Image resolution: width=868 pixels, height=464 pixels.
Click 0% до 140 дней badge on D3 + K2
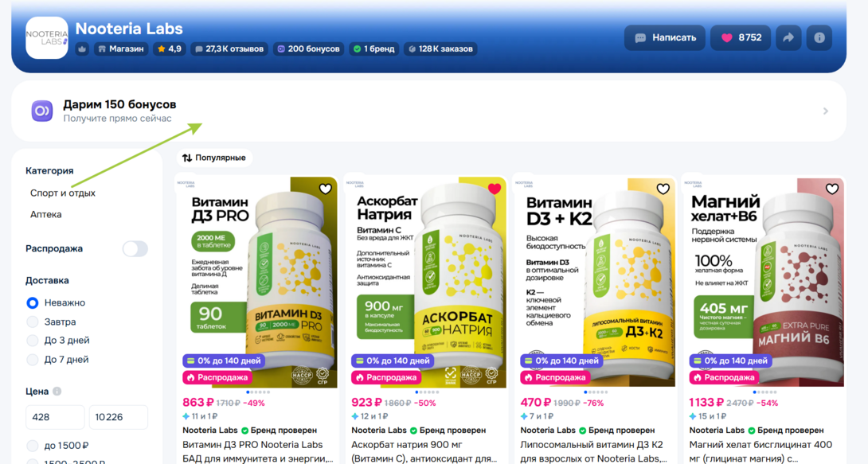(x=562, y=361)
